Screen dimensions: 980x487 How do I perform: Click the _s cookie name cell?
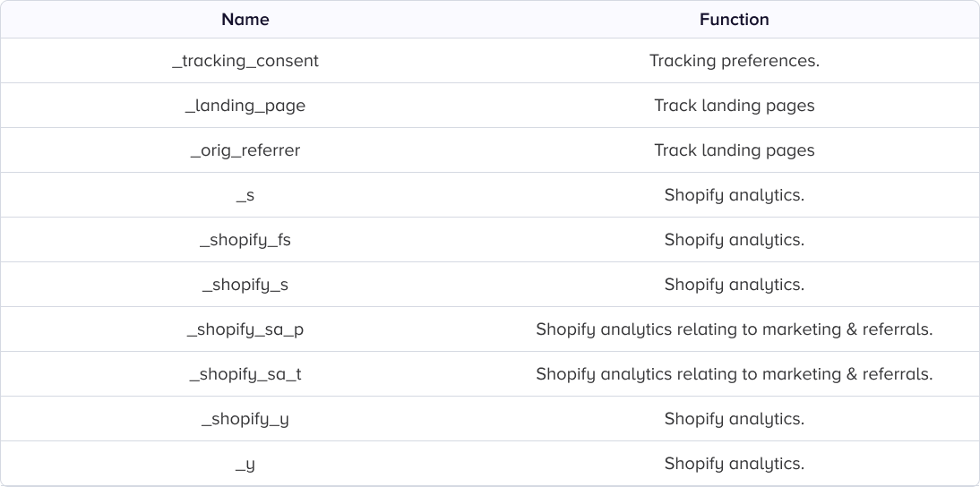(245, 195)
